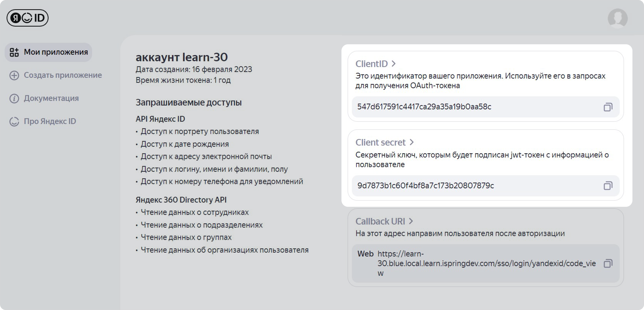Click the ClientID description about OAuth-токена
Screen dimensions: 644x310
481,81
